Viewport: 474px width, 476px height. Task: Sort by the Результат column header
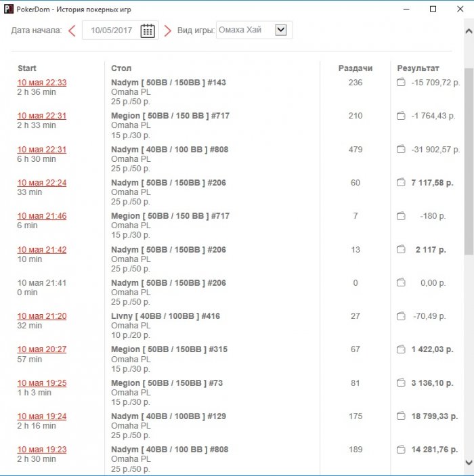[x=418, y=68]
